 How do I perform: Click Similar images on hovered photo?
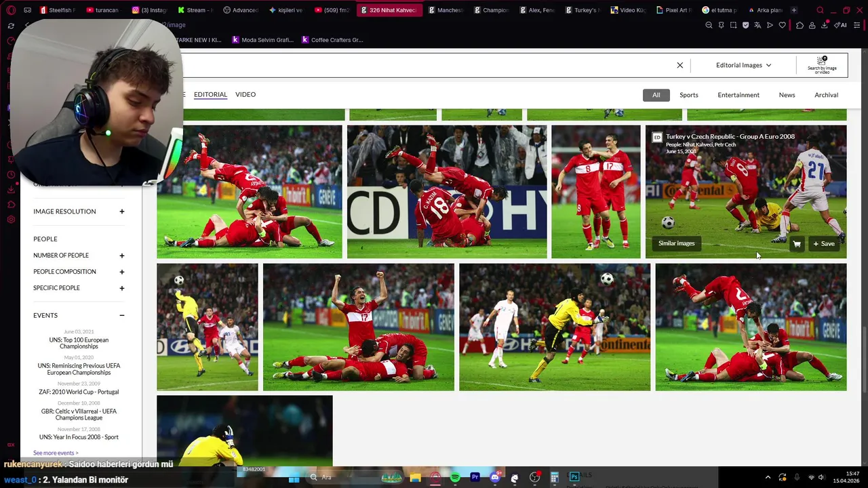point(676,243)
